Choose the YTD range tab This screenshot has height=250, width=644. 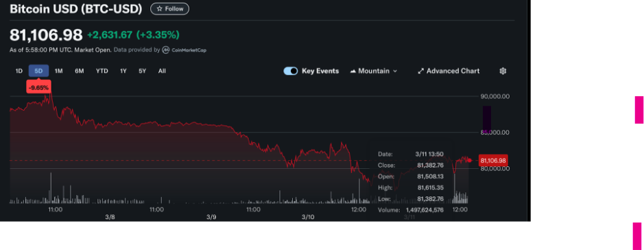pyautogui.click(x=102, y=71)
